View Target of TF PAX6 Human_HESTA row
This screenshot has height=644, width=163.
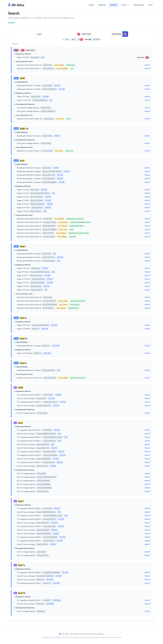(147, 97)
